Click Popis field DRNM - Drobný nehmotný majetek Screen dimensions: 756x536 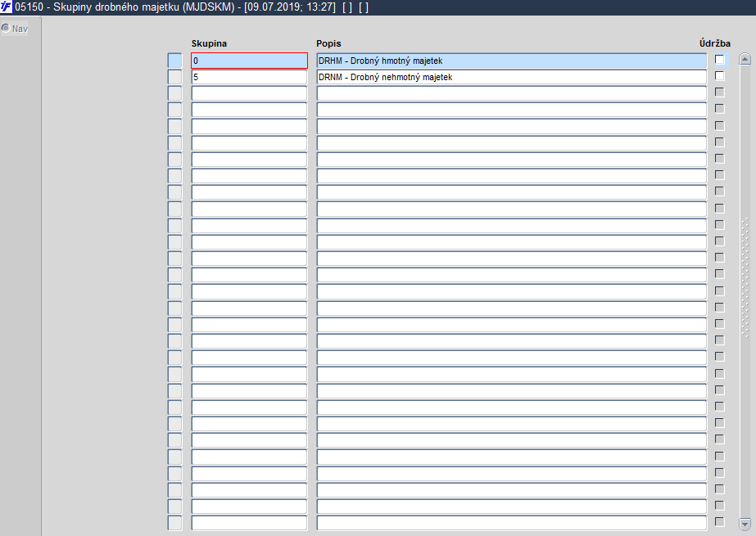512,77
